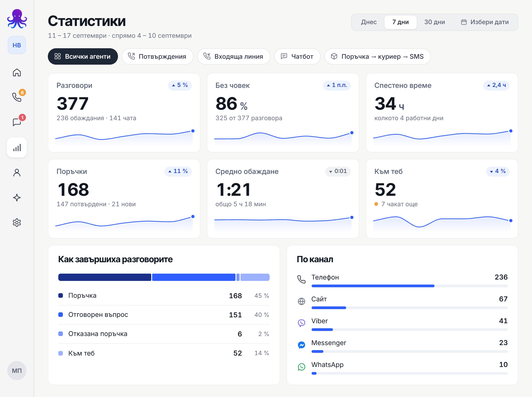Click the Сайт globe icon
This screenshot has height=397, width=532.
pyautogui.click(x=302, y=301)
